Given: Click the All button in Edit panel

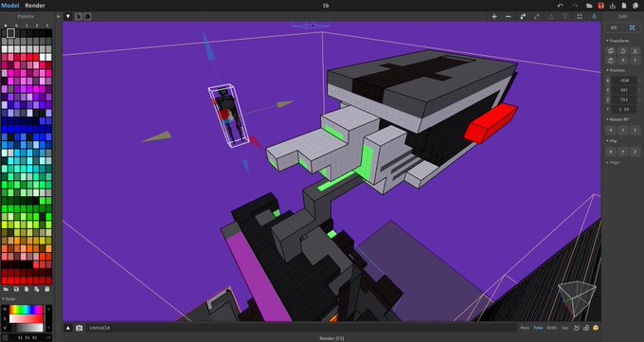Looking at the screenshot, I should [614, 27].
